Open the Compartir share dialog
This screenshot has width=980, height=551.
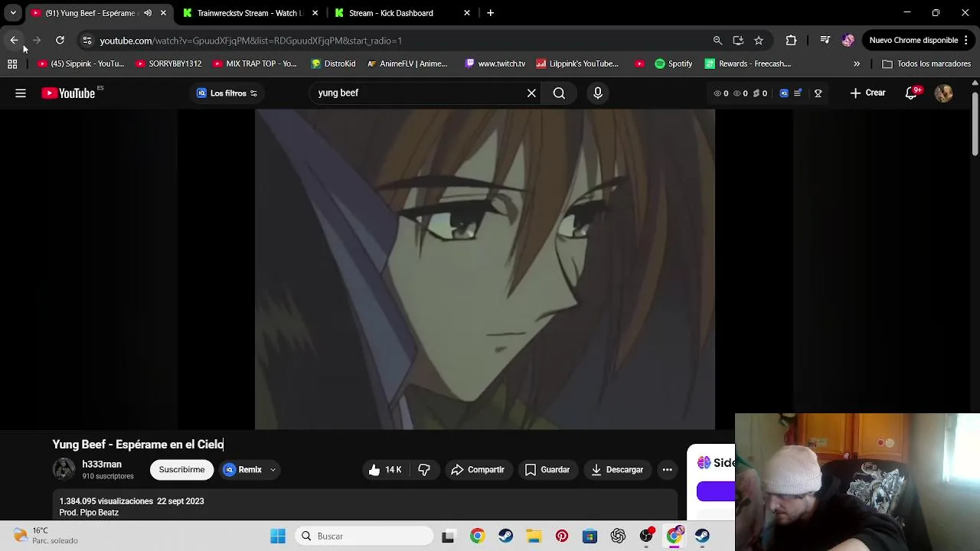(x=477, y=470)
